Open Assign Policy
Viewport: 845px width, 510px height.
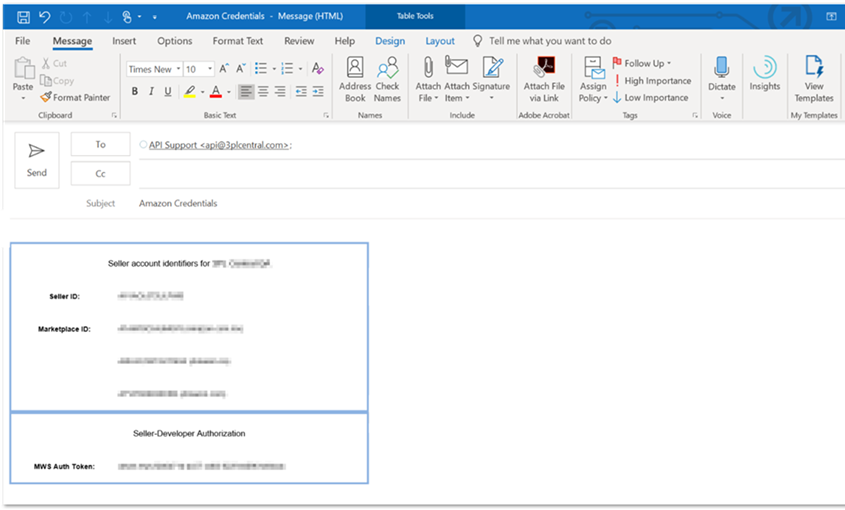click(593, 80)
